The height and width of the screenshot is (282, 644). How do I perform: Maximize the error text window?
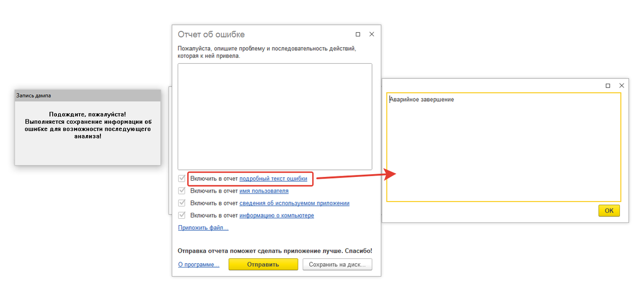coord(608,85)
